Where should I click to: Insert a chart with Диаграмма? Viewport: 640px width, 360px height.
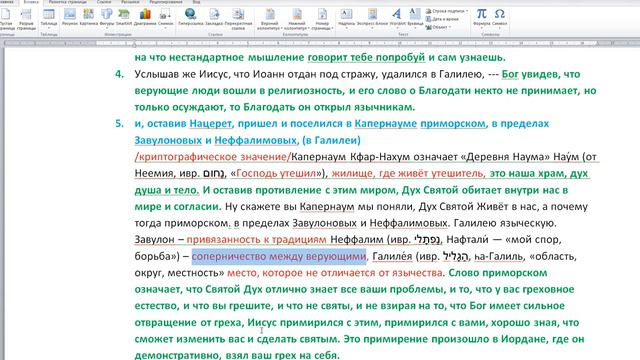[x=145, y=18]
